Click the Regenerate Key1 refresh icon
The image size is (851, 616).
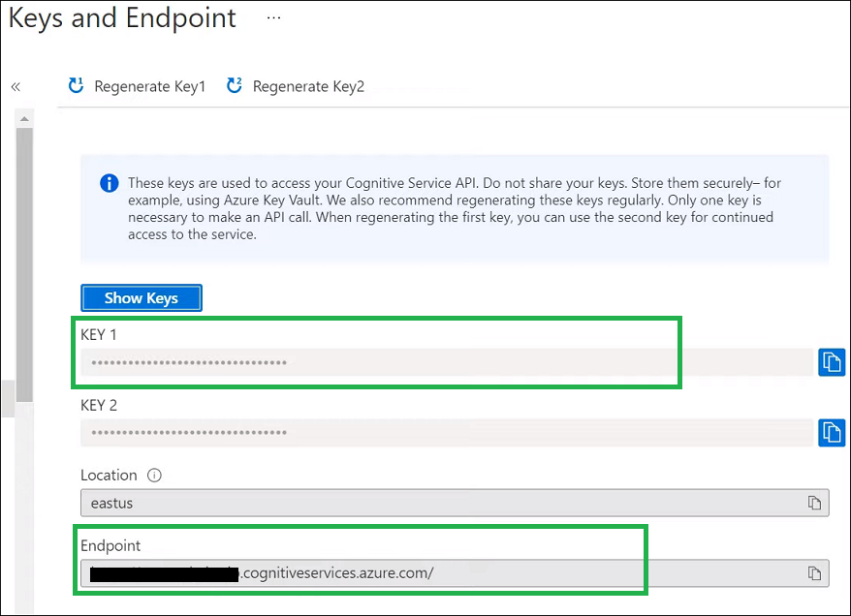click(77, 86)
